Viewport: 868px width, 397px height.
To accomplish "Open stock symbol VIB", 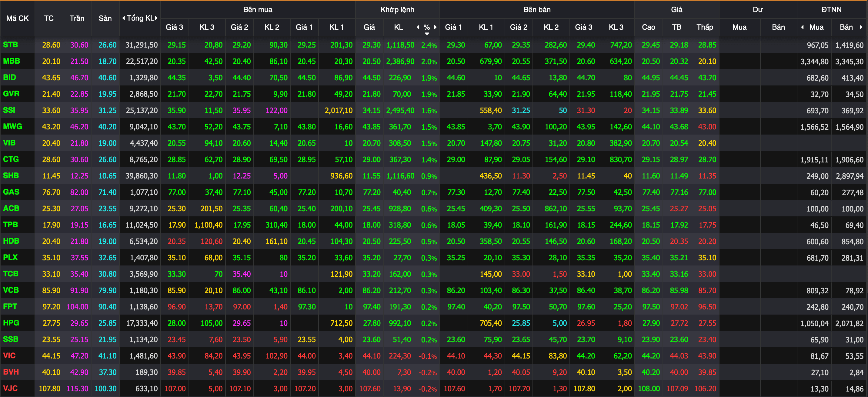I will tap(9, 143).
